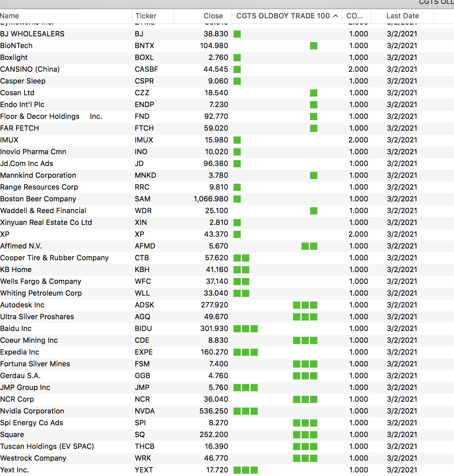Screen dimensions: 454x476
Task: Sort by the Last Date column header
Action: click(402, 16)
